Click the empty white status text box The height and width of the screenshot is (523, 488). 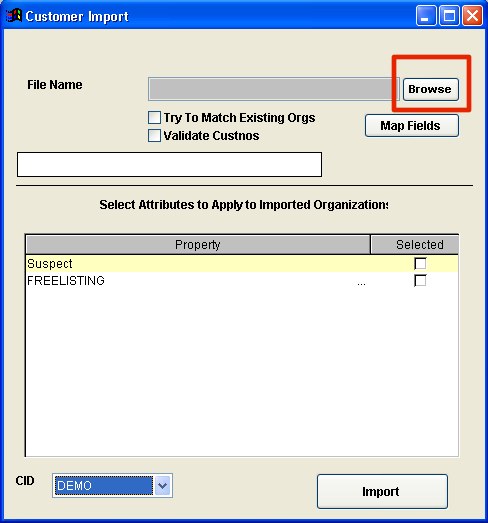[x=169, y=164]
